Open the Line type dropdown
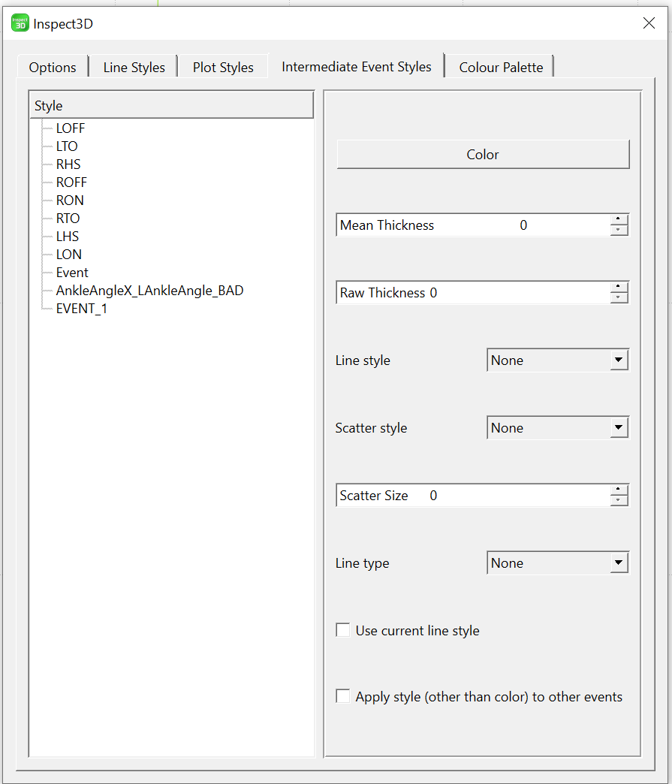The image size is (672, 784). click(x=558, y=562)
